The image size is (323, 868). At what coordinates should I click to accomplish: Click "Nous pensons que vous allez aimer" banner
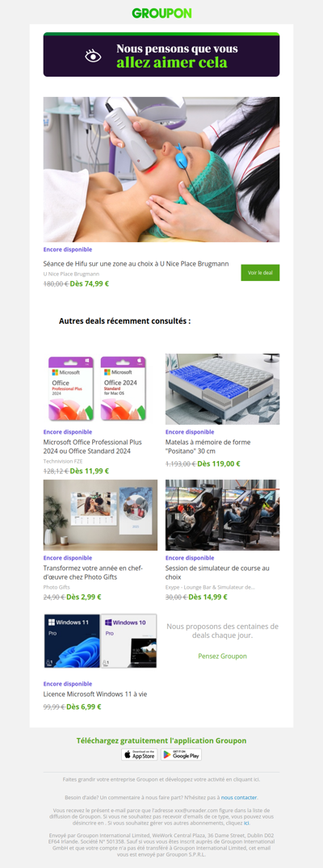click(161, 55)
